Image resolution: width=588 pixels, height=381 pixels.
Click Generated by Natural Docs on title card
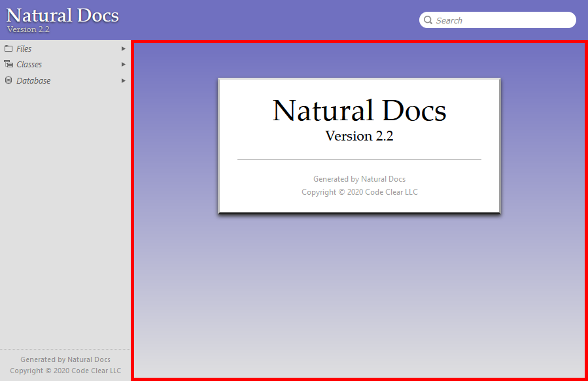(359, 179)
